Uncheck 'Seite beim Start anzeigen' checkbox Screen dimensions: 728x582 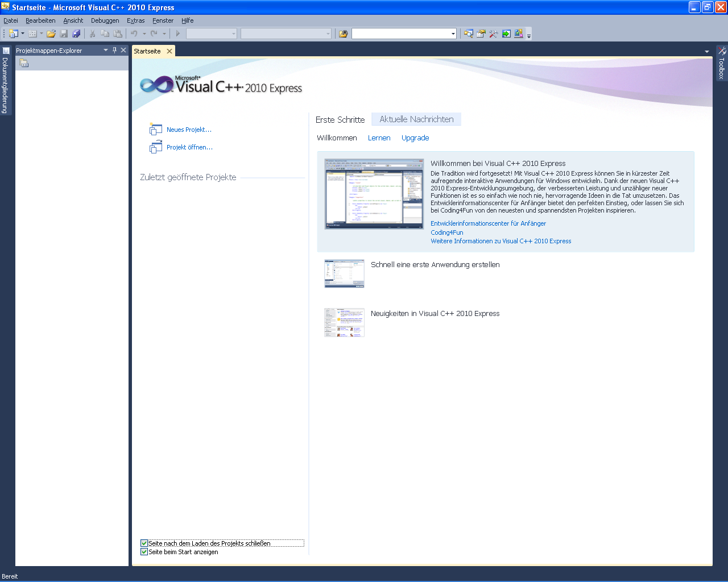(x=144, y=552)
